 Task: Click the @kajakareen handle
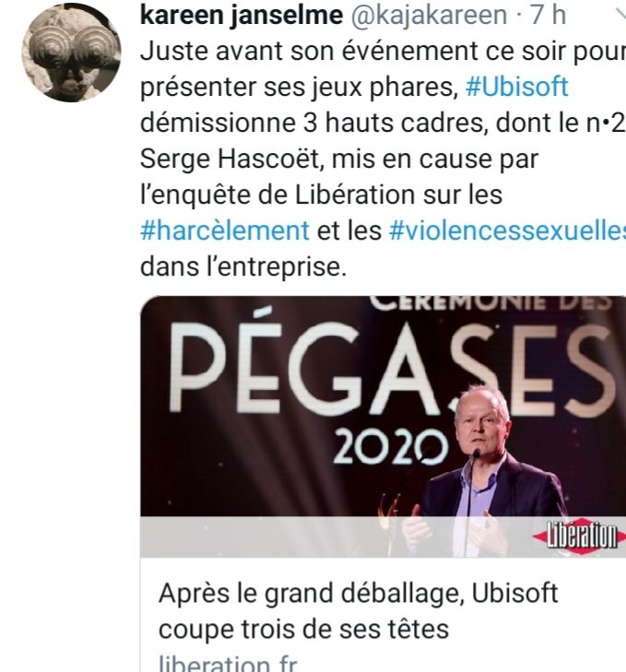click(429, 16)
